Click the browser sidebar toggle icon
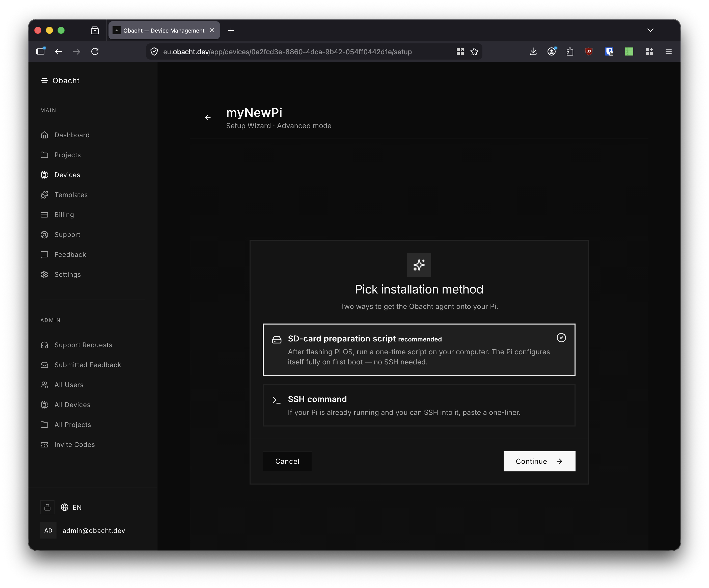Viewport: 709px width, 588px height. pyautogui.click(x=41, y=51)
